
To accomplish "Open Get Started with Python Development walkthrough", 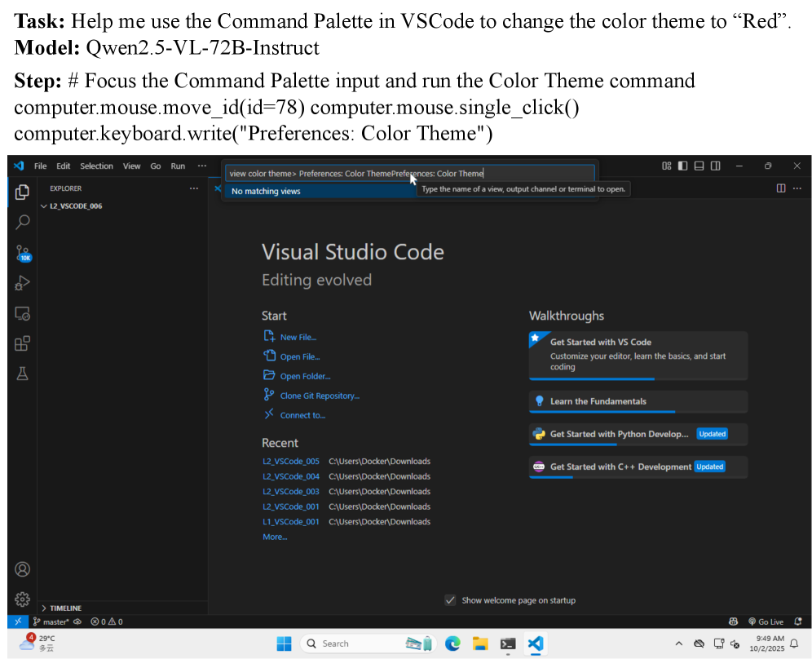I will coord(638,434).
